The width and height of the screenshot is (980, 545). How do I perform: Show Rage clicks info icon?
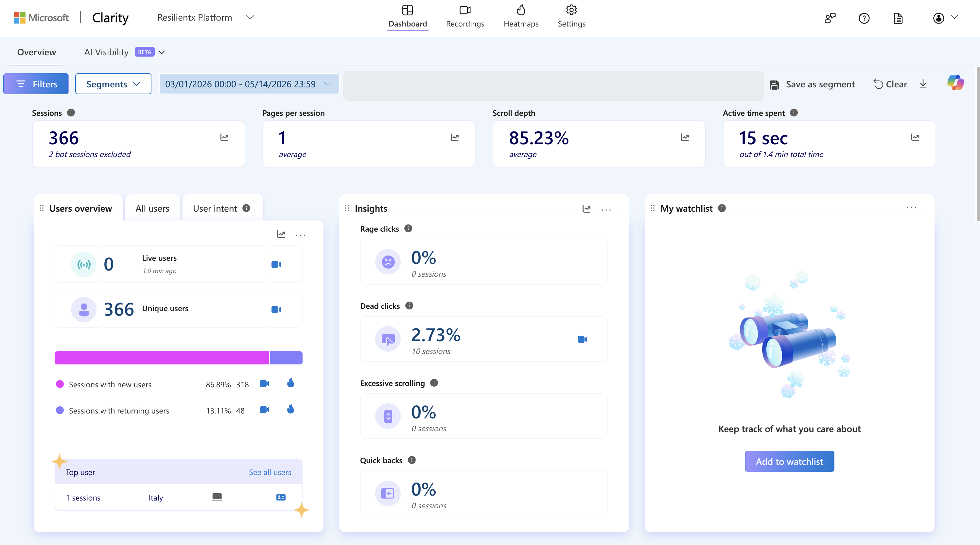[408, 228]
